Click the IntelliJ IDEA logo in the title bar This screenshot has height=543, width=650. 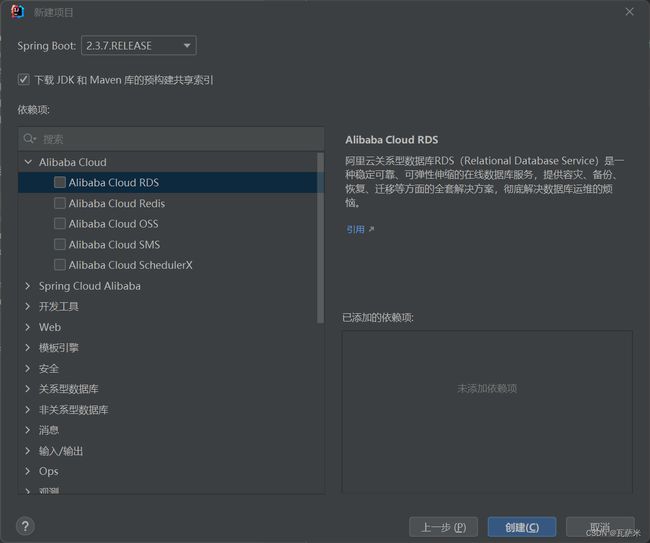[17, 12]
